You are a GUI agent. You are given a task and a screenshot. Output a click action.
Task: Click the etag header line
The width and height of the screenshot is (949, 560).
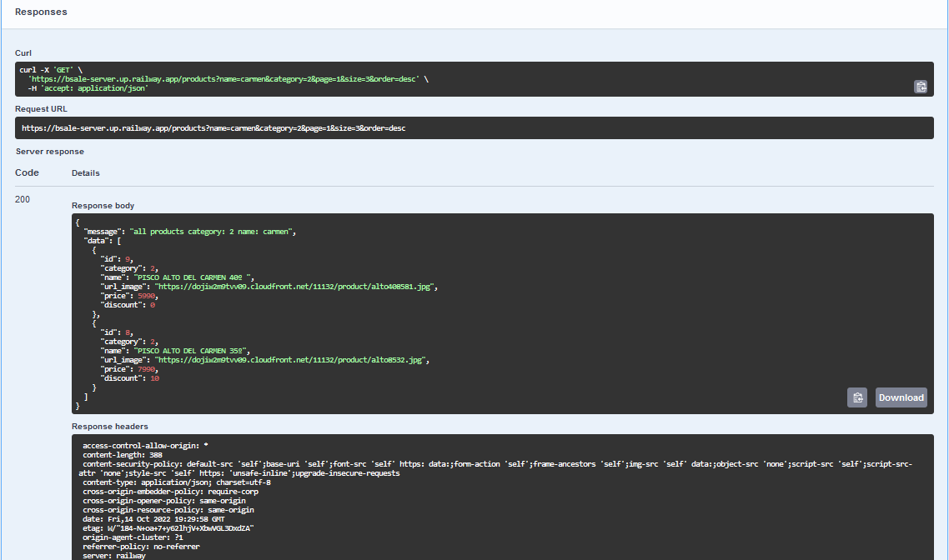pyautogui.click(x=168, y=528)
